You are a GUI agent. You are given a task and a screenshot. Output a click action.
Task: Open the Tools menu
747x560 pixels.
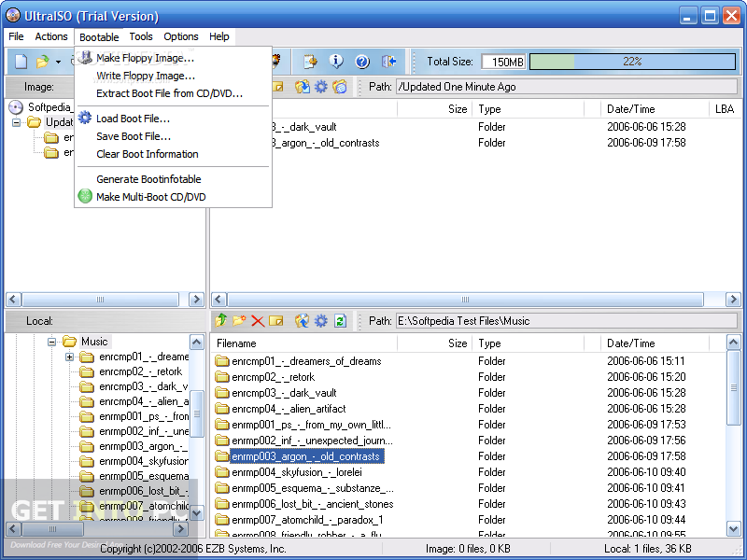pos(141,36)
